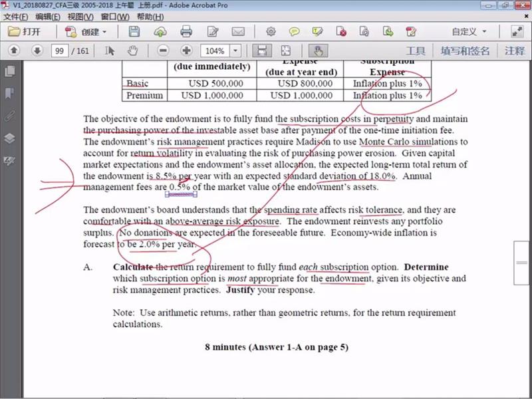Open preferences gear icon
The width and height of the screenshot is (532, 399).
(271, 31)
